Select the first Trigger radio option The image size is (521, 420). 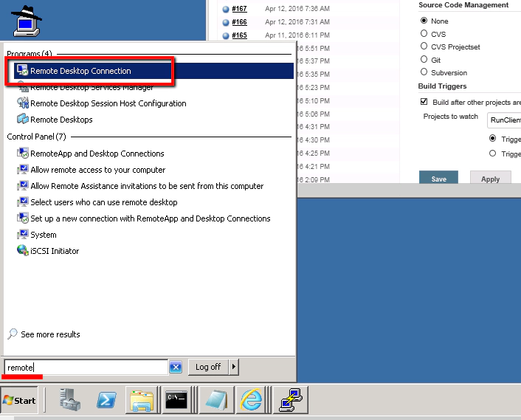point(493,138)
